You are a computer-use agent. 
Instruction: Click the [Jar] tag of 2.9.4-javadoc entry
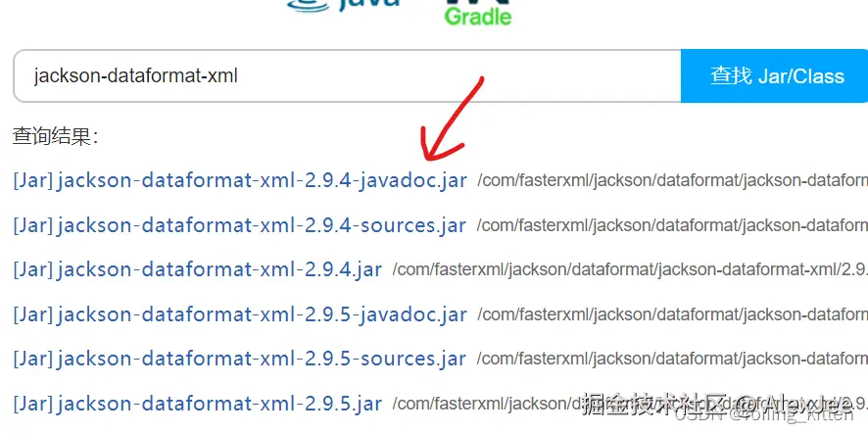(x=33, y=180)
